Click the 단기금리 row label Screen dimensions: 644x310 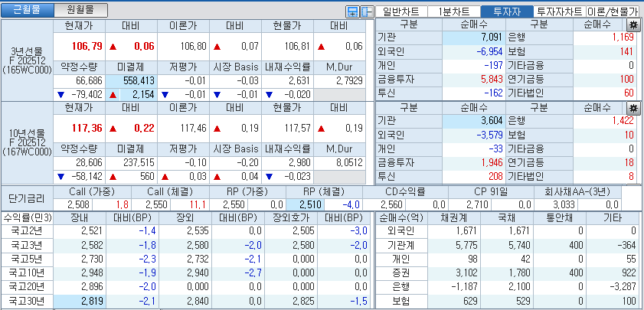pyautogui.click(x=27, y=198)
